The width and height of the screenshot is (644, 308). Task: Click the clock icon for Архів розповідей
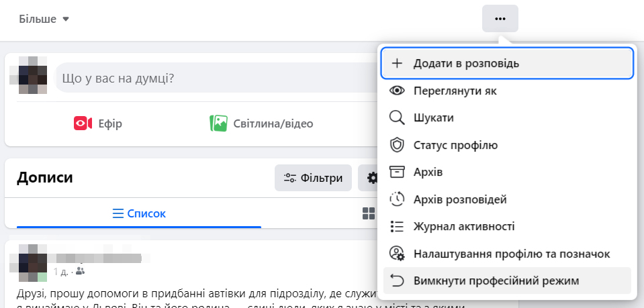(x=398, y=199)
